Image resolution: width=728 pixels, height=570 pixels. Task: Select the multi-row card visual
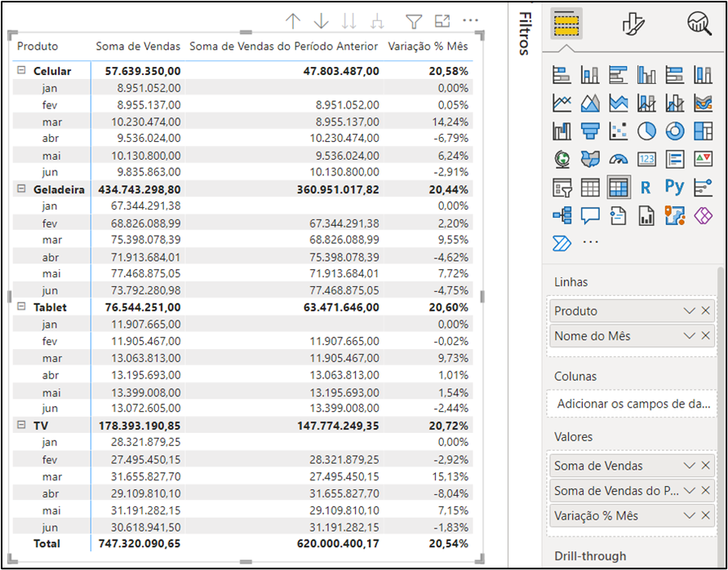[x=675, y=160]
